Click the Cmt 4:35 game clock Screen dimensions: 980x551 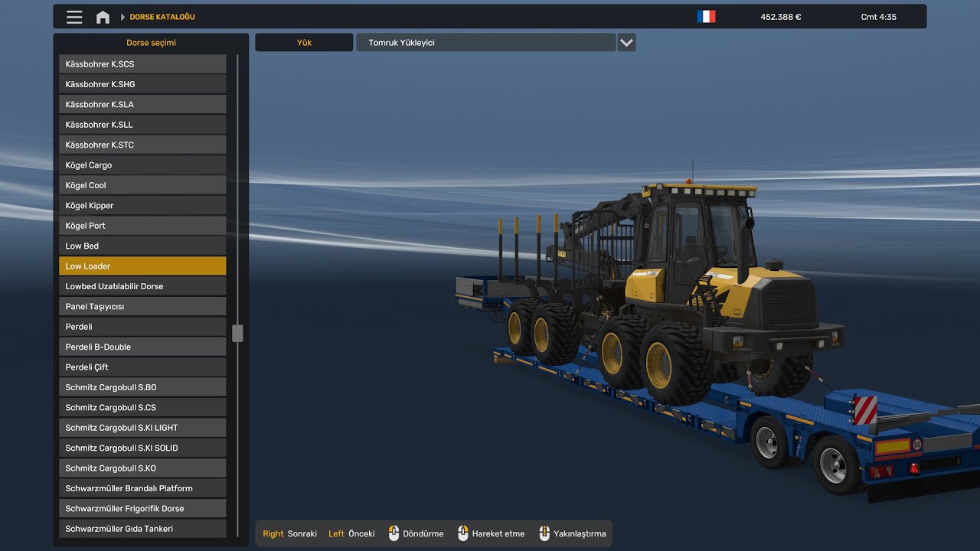(x=879, y=17)
